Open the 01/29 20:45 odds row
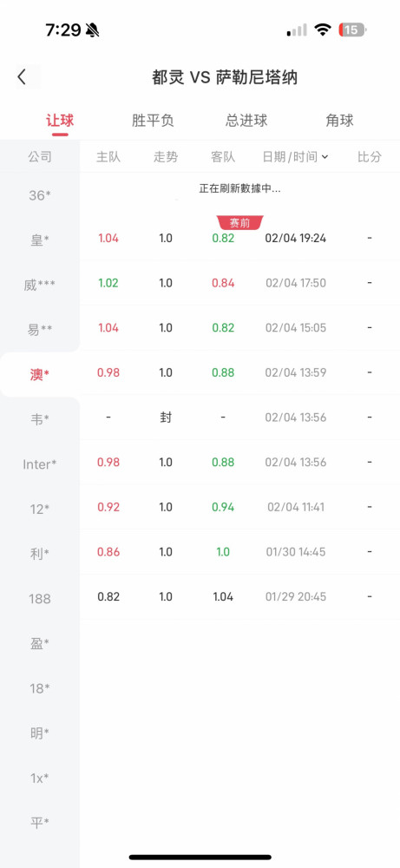The height and width of the screenshot is (868, 400). [x=240, y=597]
